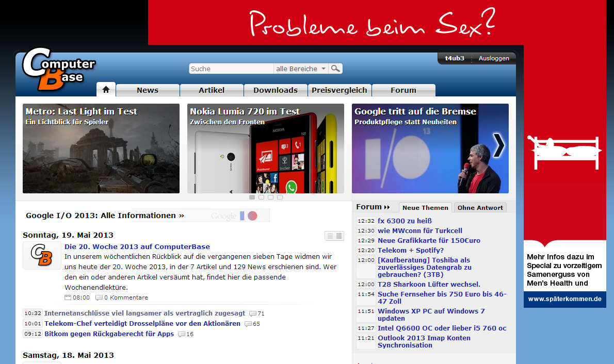This screenshot has width=614, height=364.
Task: Open Bitkom gegen Rückgaberecht für Apps article
Action: 109,334
